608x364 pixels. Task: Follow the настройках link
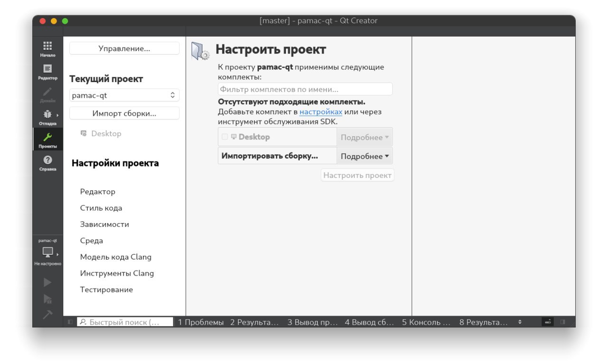point(321,112)
